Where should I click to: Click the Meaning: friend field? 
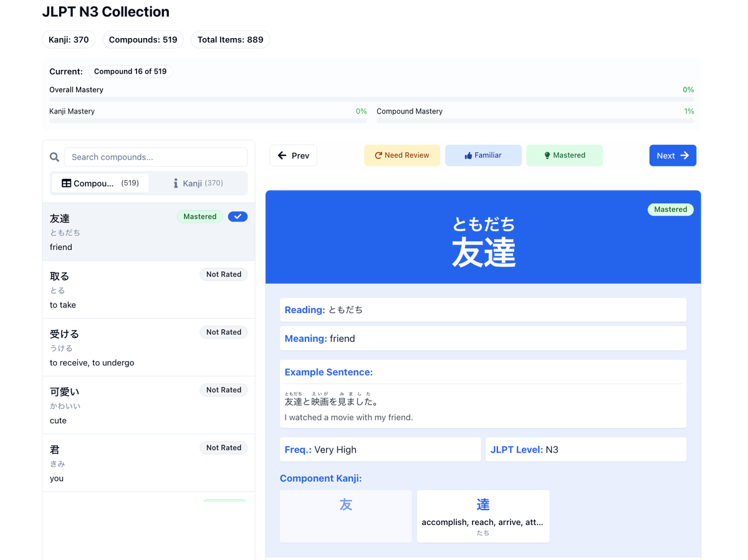click(x=483, y=339)
